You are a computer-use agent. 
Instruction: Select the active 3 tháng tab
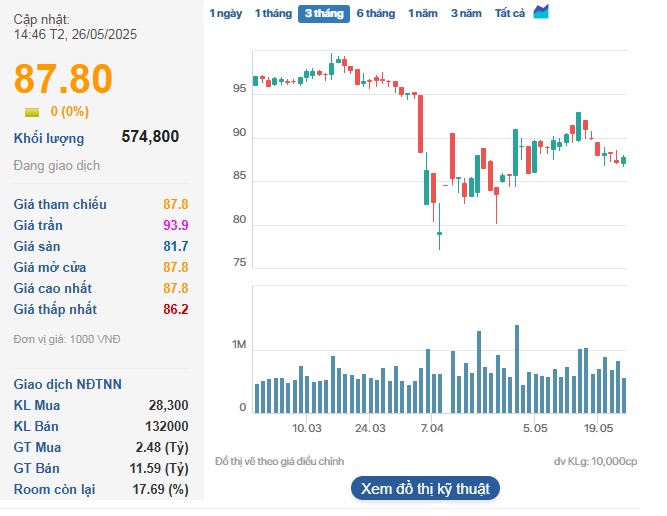point(323,13)
